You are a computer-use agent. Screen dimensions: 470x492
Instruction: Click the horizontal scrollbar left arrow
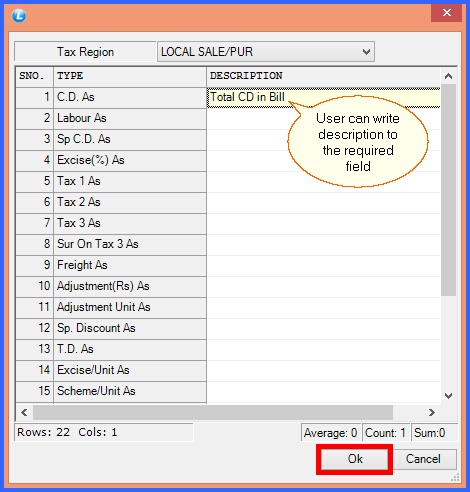[x=24, y=413]
